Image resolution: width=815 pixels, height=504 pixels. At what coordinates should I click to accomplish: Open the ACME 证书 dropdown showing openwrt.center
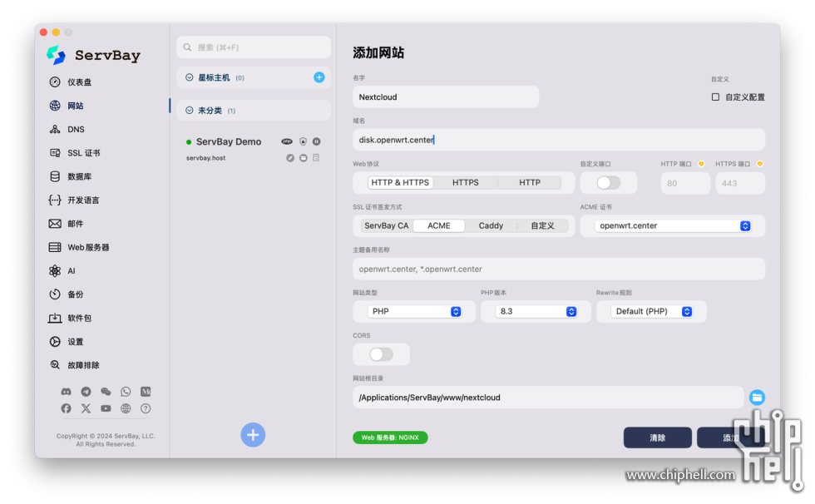(673, 225)
